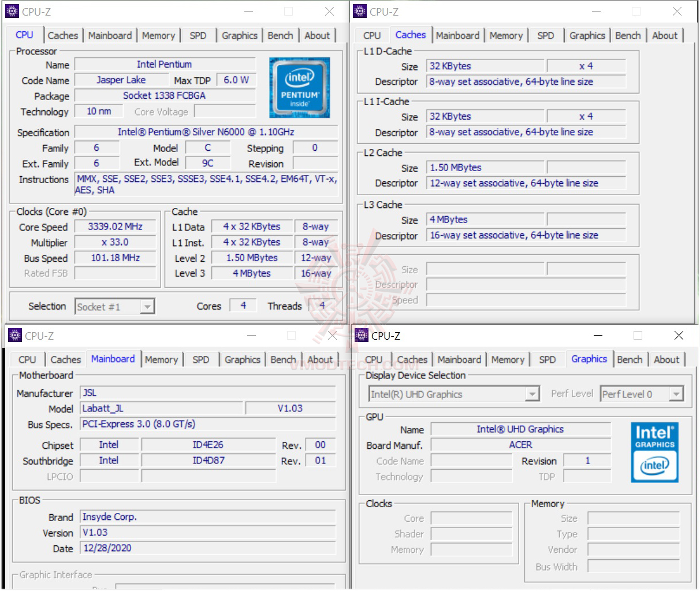Open Mainboard tab in the CPU window
This screenshot has width=700, height=591.
[x=110, y=35]
